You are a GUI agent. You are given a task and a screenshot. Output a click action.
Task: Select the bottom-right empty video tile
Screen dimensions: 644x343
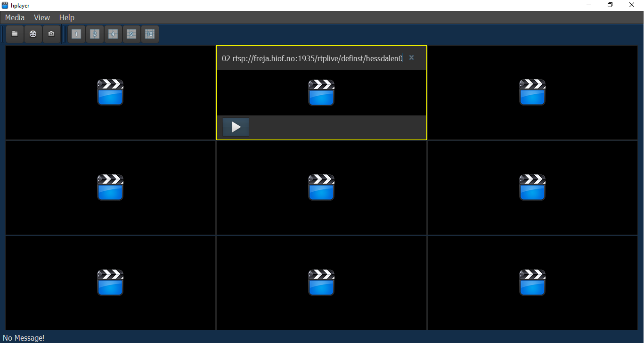[532, 283]
